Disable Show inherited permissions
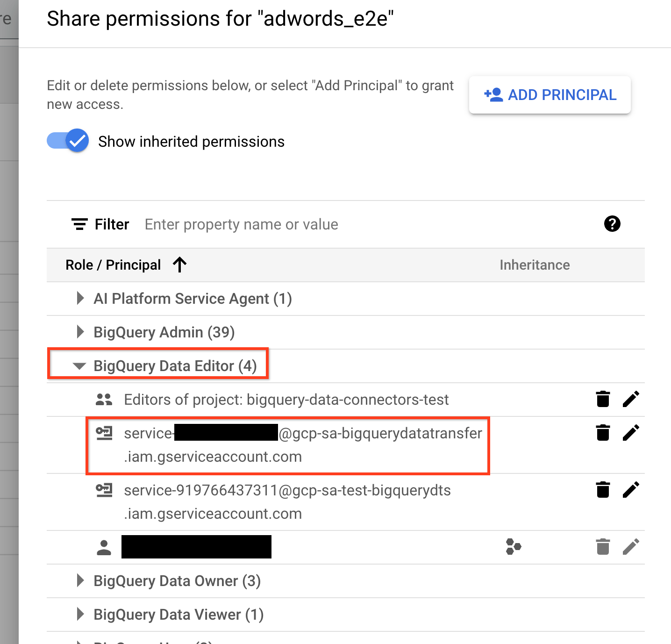This screenshot has height=644, width=671. [x=68, y=141]
